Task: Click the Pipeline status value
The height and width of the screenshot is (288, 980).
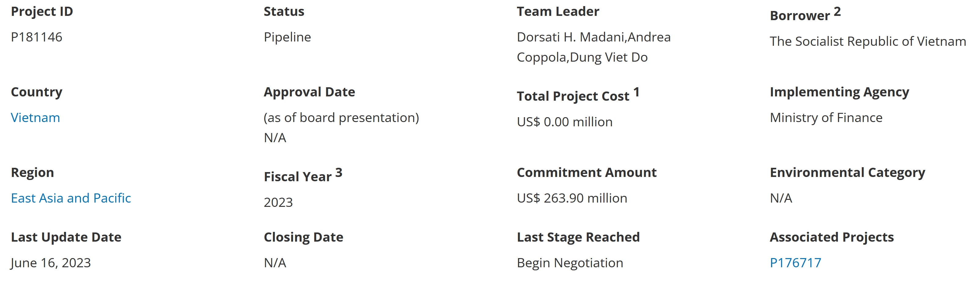Action: [287, 37]
